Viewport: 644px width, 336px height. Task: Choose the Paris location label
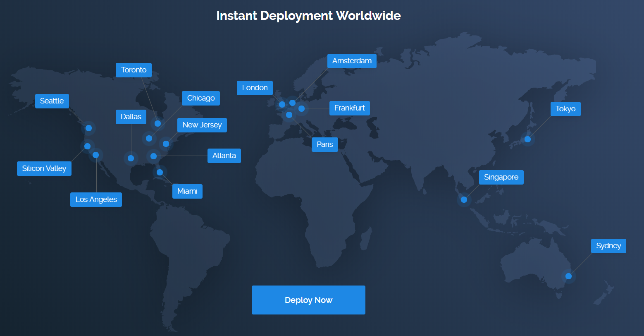[x=324, y=144]
